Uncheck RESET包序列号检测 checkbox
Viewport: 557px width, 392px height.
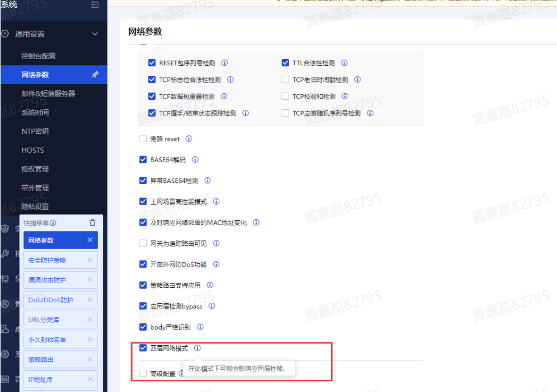pos(152,63)
